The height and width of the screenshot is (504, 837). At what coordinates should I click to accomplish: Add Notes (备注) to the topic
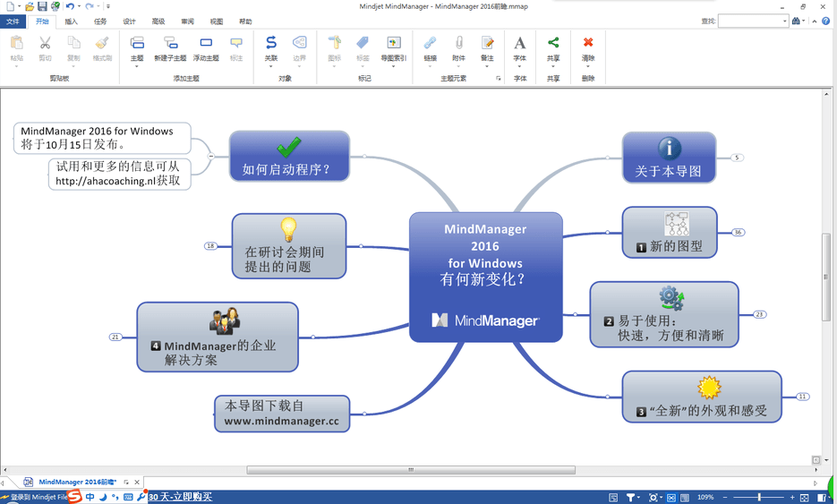(487, 43)
